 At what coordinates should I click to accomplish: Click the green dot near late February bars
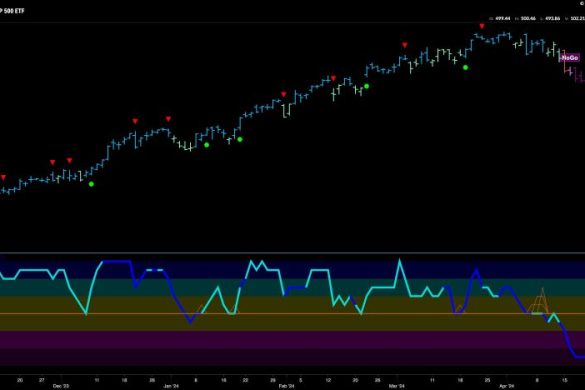[366, 86]
